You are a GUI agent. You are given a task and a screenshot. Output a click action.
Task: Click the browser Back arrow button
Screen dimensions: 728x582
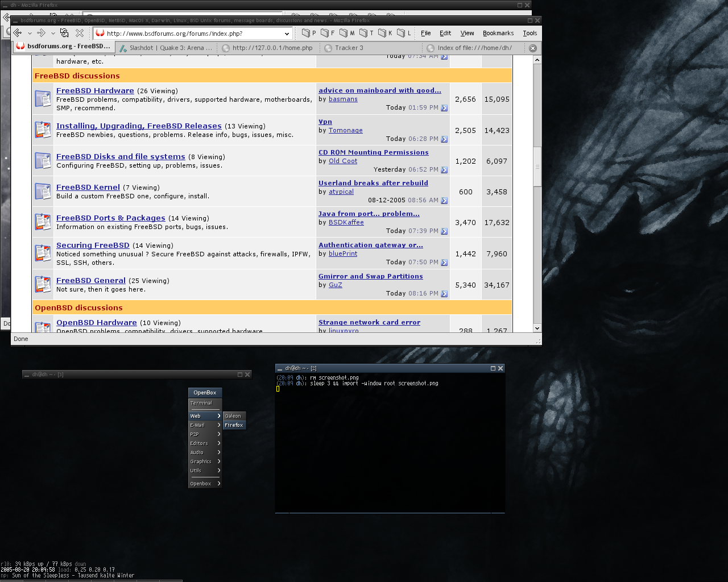pos(18,33)
